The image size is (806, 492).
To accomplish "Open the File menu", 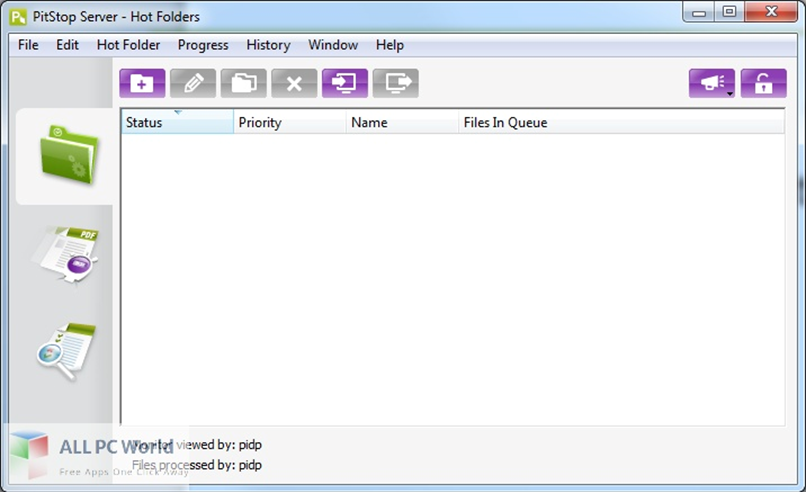I will pos(28,45).
